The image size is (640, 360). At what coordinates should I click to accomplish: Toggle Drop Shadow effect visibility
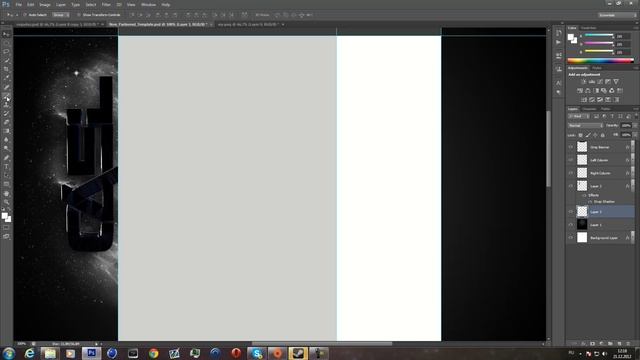[590, 202]
